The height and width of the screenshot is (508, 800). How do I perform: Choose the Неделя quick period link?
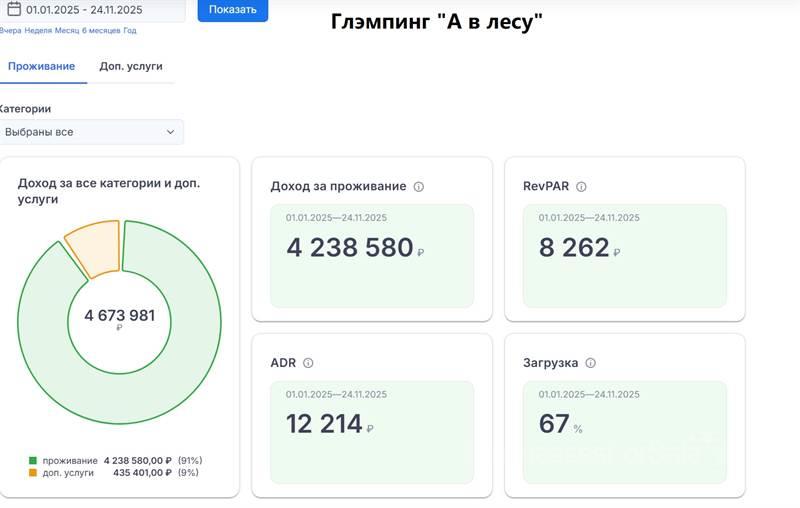tap(38, 31)
